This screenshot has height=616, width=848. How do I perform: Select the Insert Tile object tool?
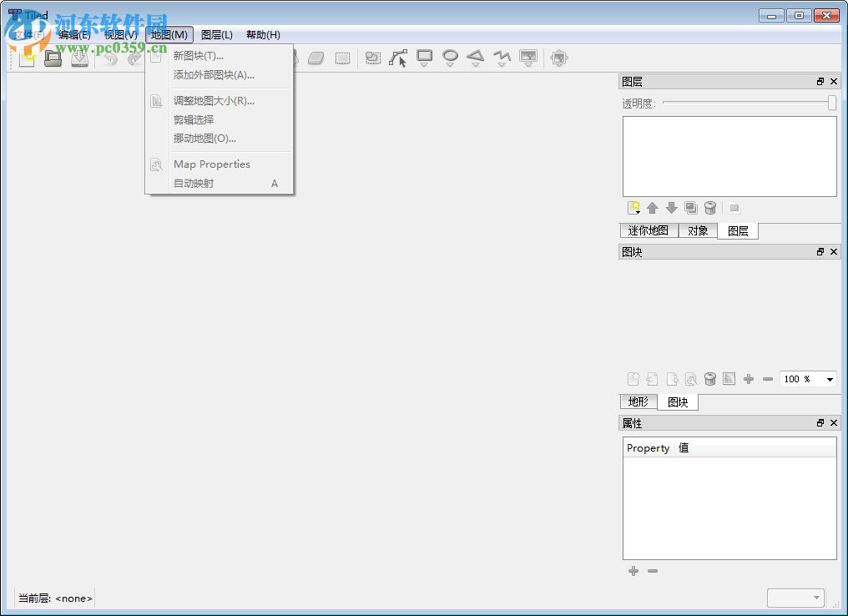(527, 58)
